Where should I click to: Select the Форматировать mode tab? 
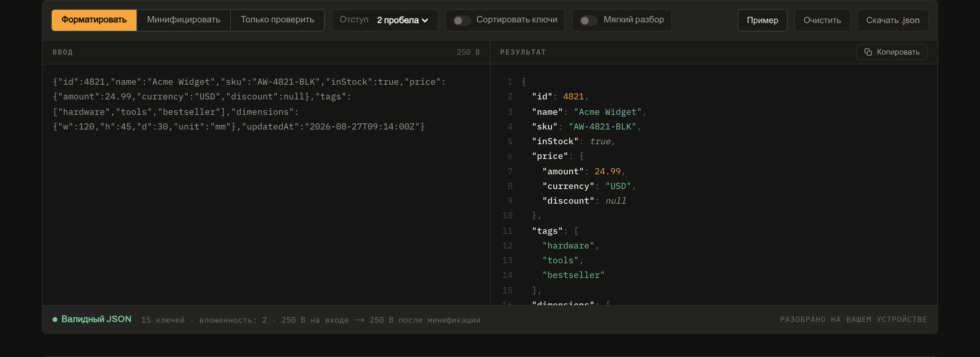tap(94, 20)
